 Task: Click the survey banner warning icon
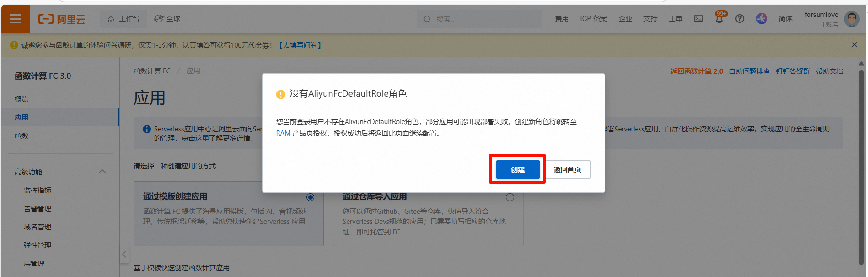click(14, 45)
